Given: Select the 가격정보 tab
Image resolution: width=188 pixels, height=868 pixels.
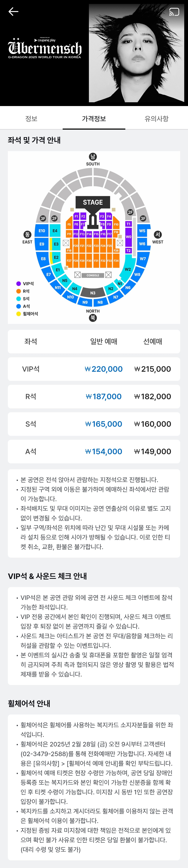Looking at the screenshot, I should 94,119.
